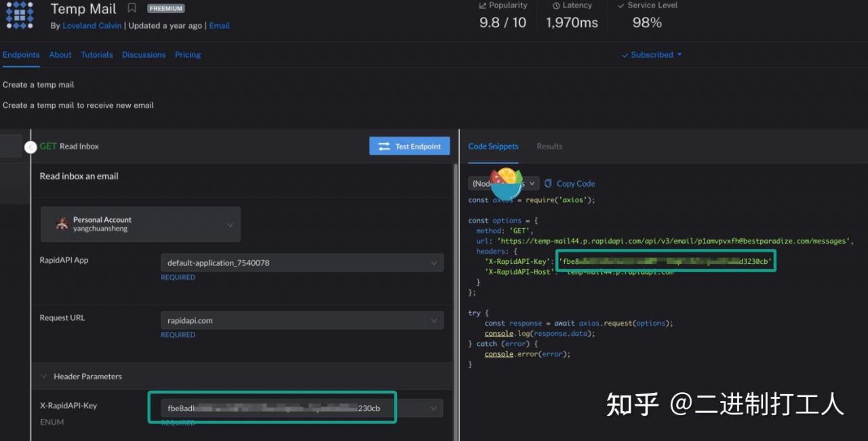
Task: Click the '9.8 / 10' popularity value
Action: [x=502, y=22]
